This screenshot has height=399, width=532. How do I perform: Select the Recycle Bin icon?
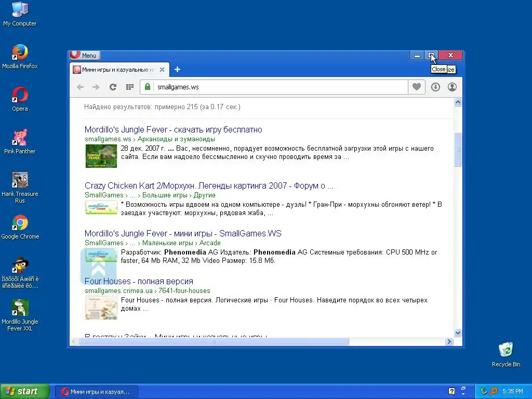click(506, 354)
